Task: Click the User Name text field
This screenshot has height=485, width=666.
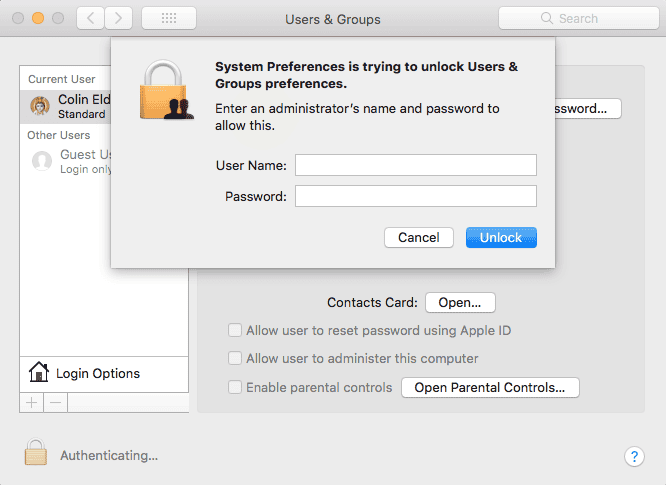Action: [x=415, y=165]
